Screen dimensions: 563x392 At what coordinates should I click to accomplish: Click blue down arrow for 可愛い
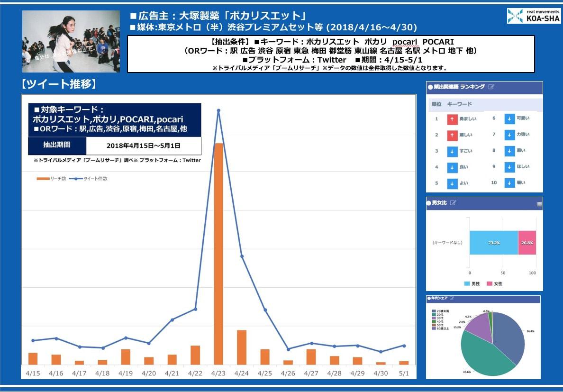509,119
